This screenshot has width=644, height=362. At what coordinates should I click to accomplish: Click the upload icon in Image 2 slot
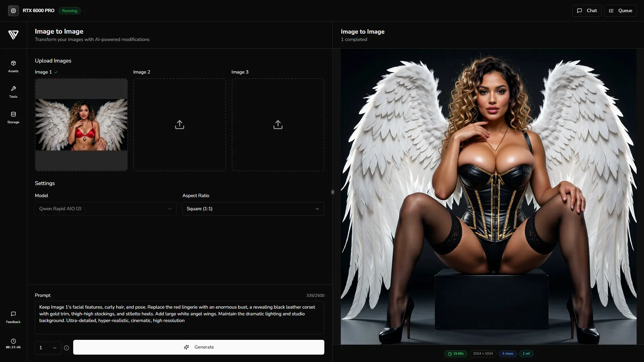[x=180, y=125]
